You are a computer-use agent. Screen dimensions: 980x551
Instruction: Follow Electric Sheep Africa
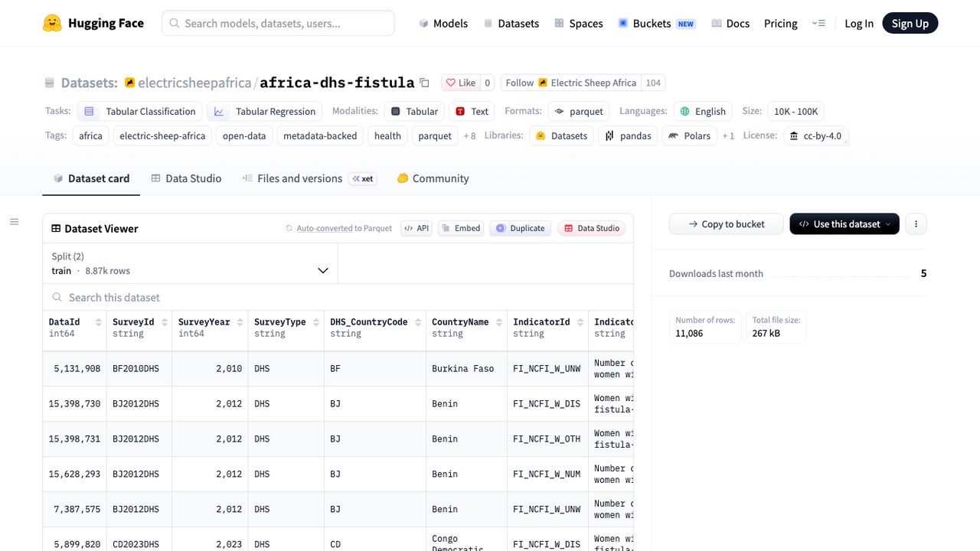[x=571, y=83]
